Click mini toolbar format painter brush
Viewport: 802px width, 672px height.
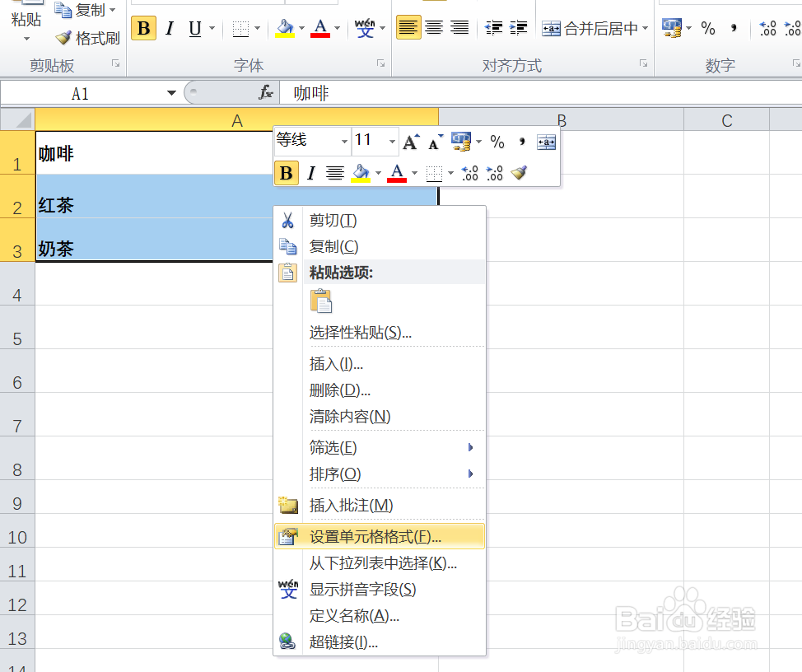point(519,173)
